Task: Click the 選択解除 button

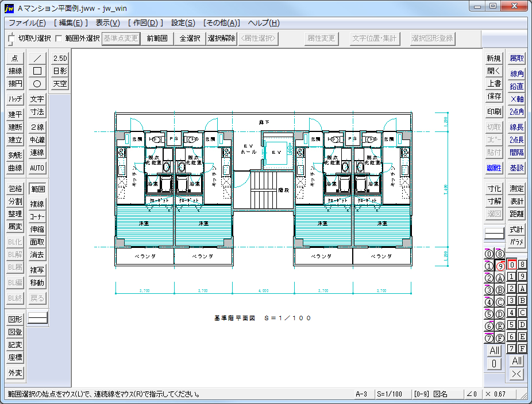Action: click(x=221, y=38)
